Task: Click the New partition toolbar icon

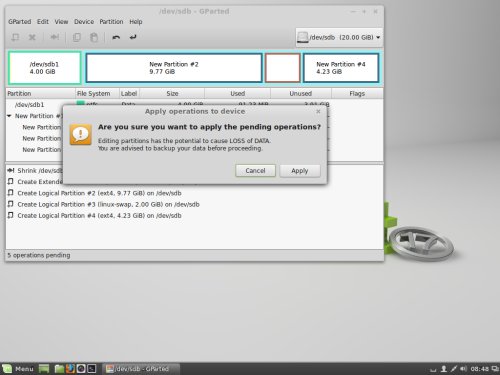Action: pos(15,37)
